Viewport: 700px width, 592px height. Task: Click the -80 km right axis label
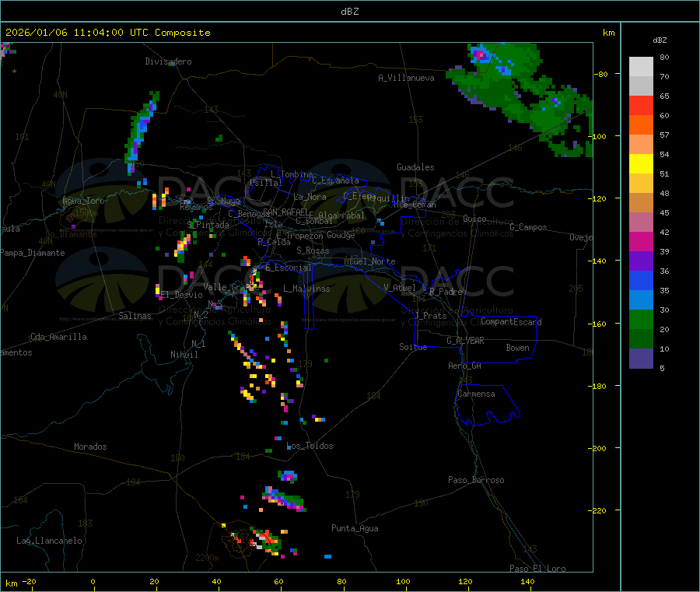[x=601, y=75]
